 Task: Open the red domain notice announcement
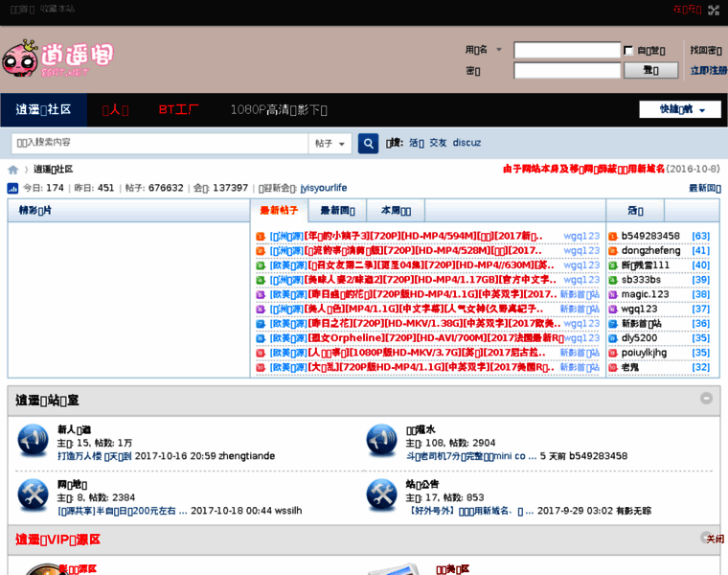point(584,169)
